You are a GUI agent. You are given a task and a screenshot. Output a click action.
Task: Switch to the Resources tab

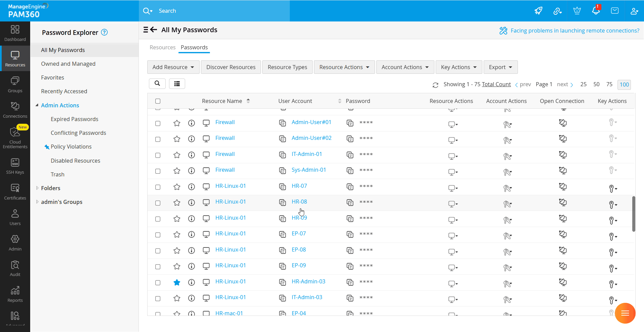[162, 47]
